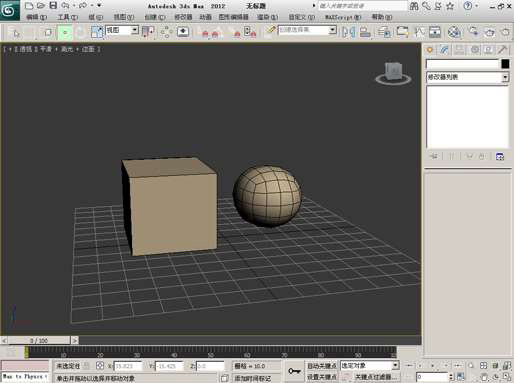
Task: Click the Mirror tool icon
Action: click(x=349, y=32)
